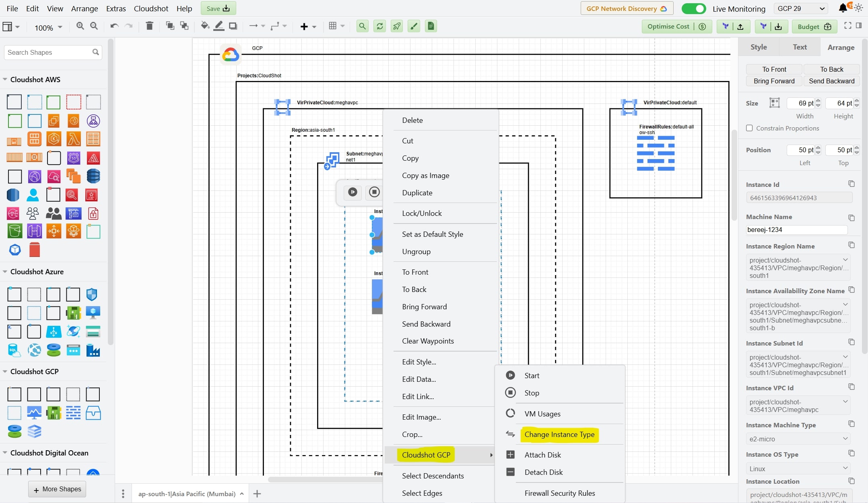The width and height of the screenshot is (868, 503).
Task: Open the Instance VPC Id dropdown
Action: (798, 406)
